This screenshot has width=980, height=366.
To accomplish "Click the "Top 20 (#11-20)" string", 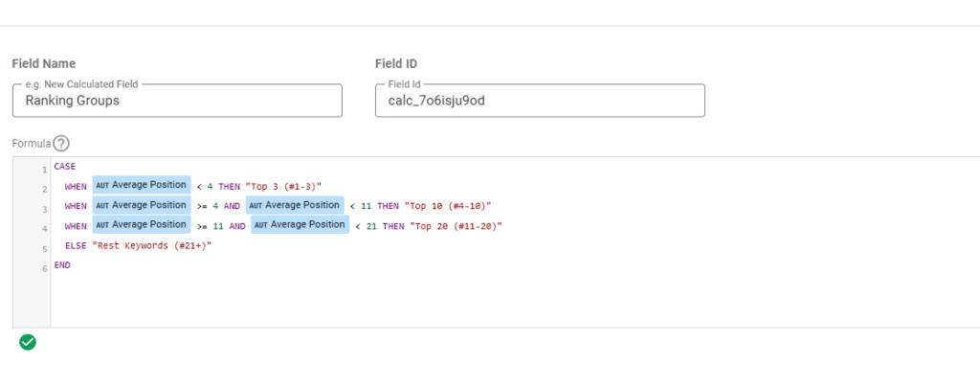I will point(457,226).
